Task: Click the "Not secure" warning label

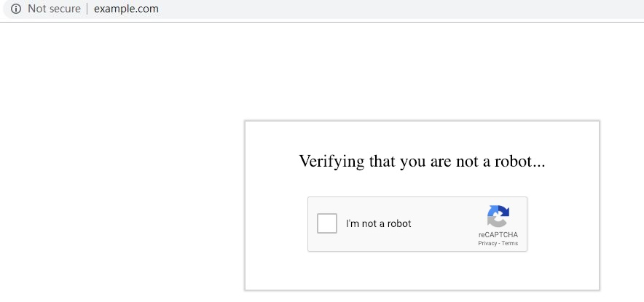Action: point(54,9)
